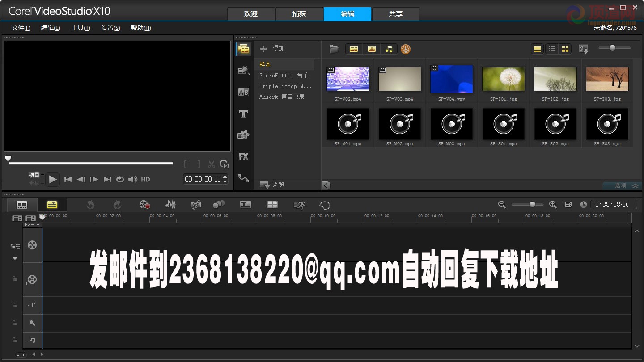Open the Title (T) library panel

[x=244, y=114]
